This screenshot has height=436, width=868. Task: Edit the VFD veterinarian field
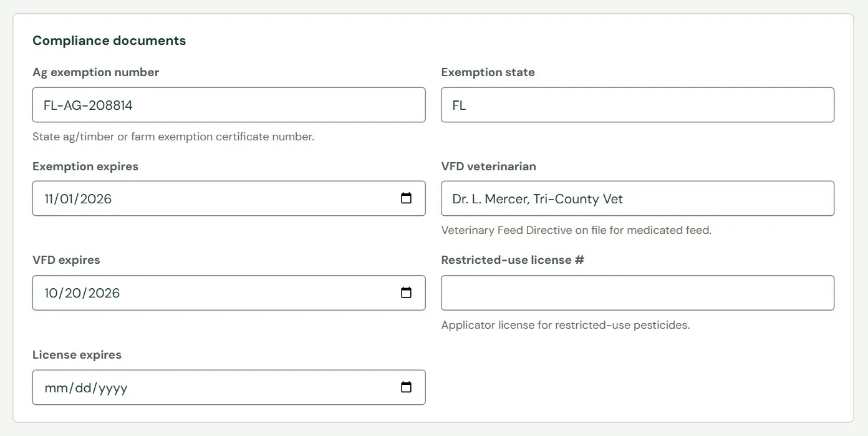(x=637, y=198)
